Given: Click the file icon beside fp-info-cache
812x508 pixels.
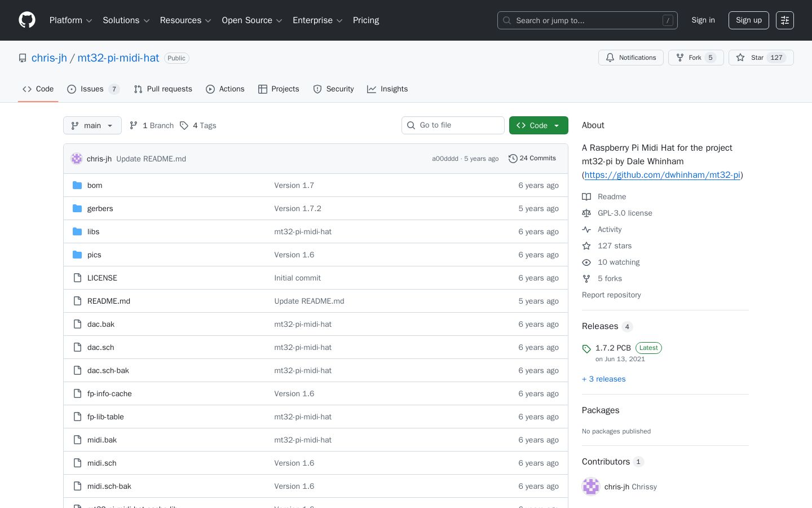Looking at the screenshot, I should pos(77,393).
